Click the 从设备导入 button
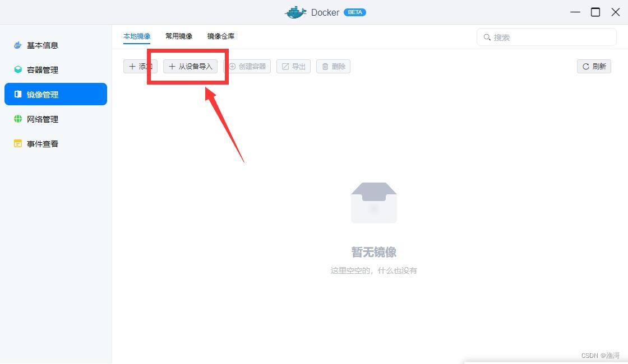This screenshot has width=628, height=364. pos(191,66)
